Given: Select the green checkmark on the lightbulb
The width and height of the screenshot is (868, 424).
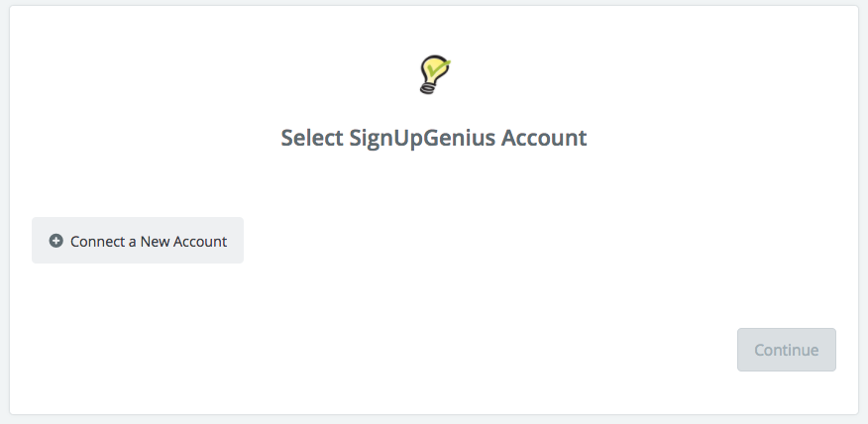Looking at the screenshot, I should point(440,68).
